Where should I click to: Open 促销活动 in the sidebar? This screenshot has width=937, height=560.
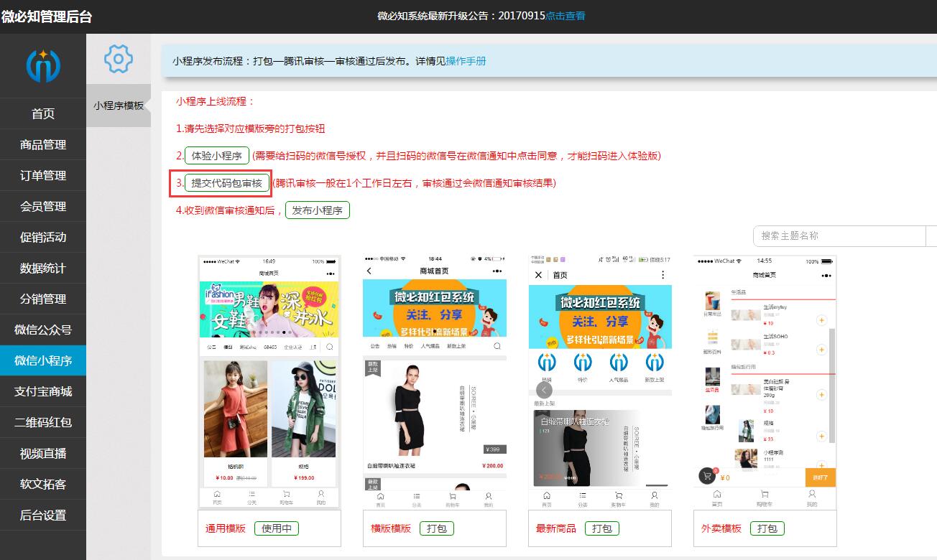(x=43, y=237)
